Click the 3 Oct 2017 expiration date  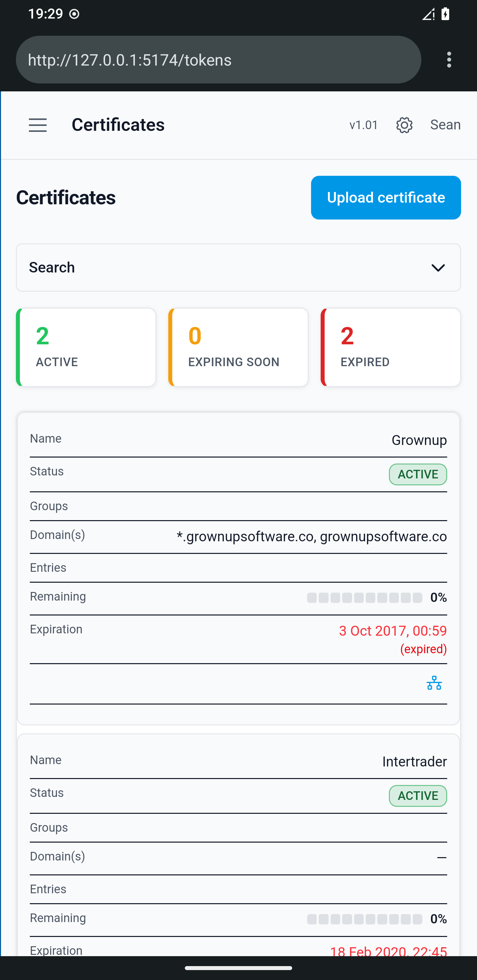tap(393, 631)
